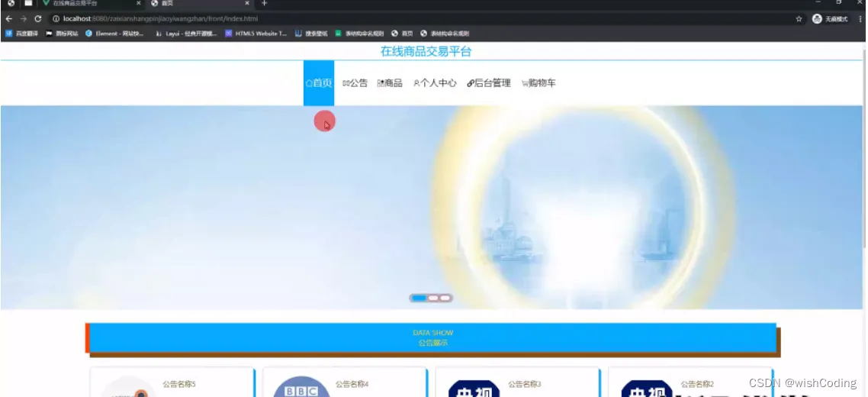This screenshot has width=868, height=397.
Task: Click the browser forward arrow
Action: point(23,19)
